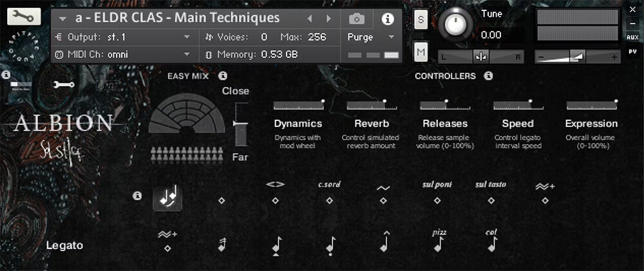This screenshot has height=271, width=644.
Task: Click the master volume slider
Action: point(578,57)
